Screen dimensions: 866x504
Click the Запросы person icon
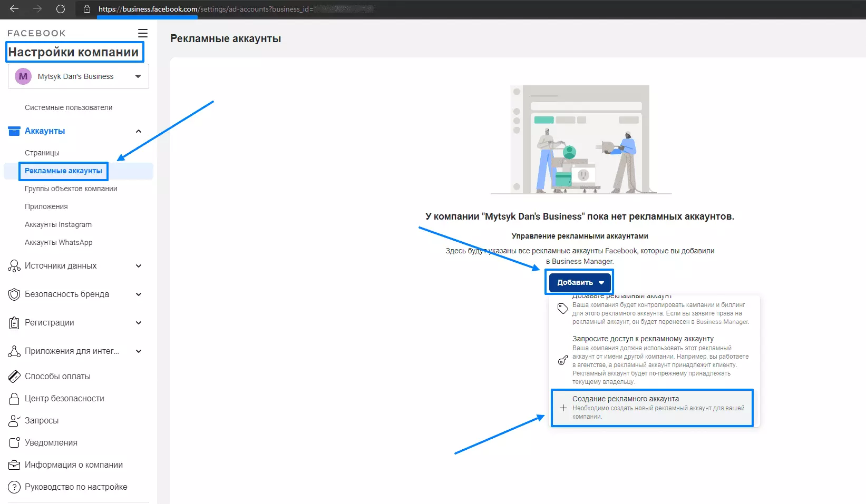14,421
